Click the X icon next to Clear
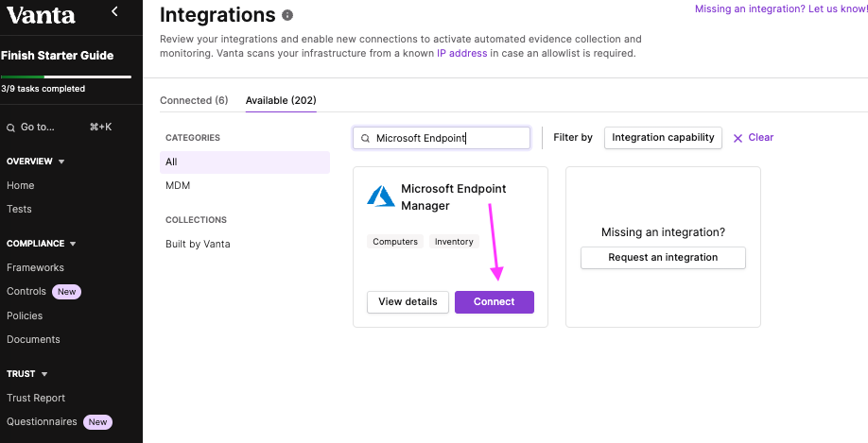Image resolution: width=868 pixels, height=443 pixels. pyautogui.click(x=738, y=138)
